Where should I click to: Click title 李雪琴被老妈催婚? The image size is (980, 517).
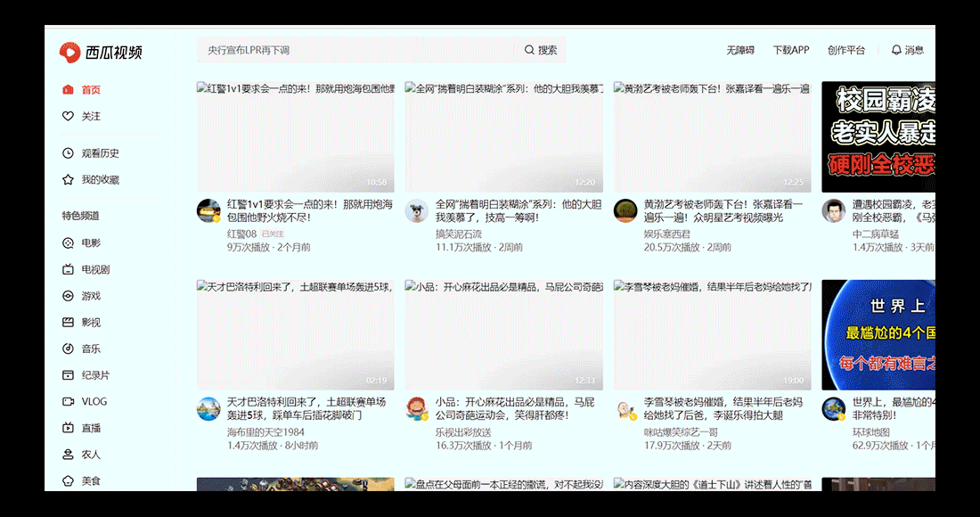click(723, 409)
